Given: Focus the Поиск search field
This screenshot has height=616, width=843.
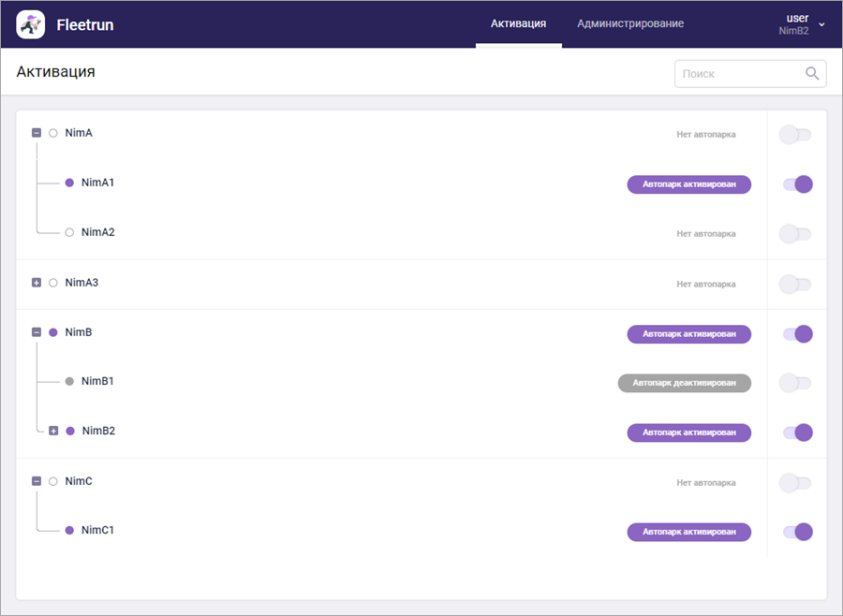Looking at the screenshot, I should click(x=750, y=74).
